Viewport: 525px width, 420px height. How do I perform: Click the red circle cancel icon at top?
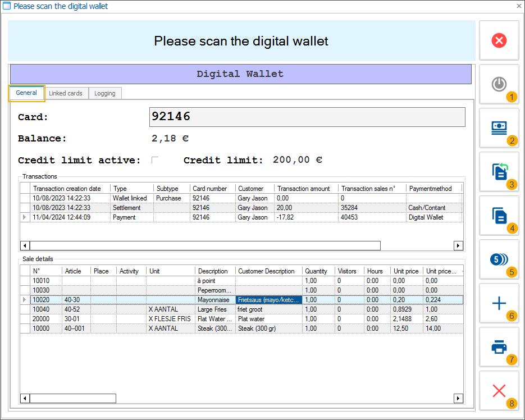point(499,40)
